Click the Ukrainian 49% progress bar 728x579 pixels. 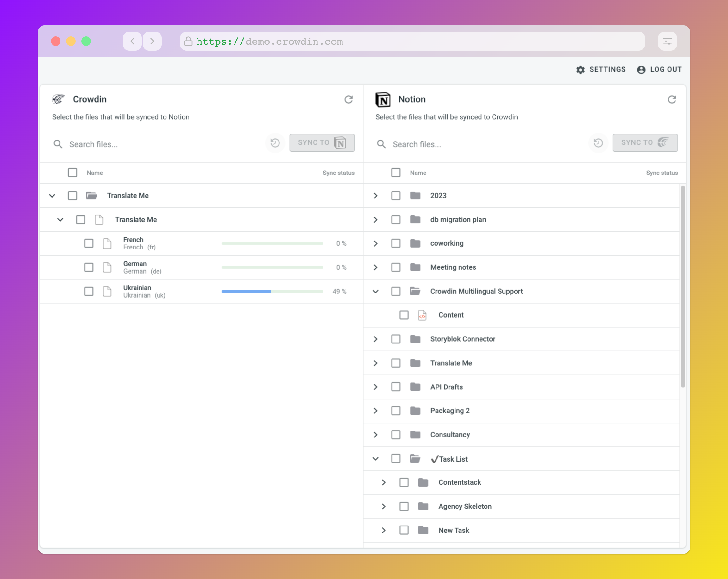click(x=272, y=291)
